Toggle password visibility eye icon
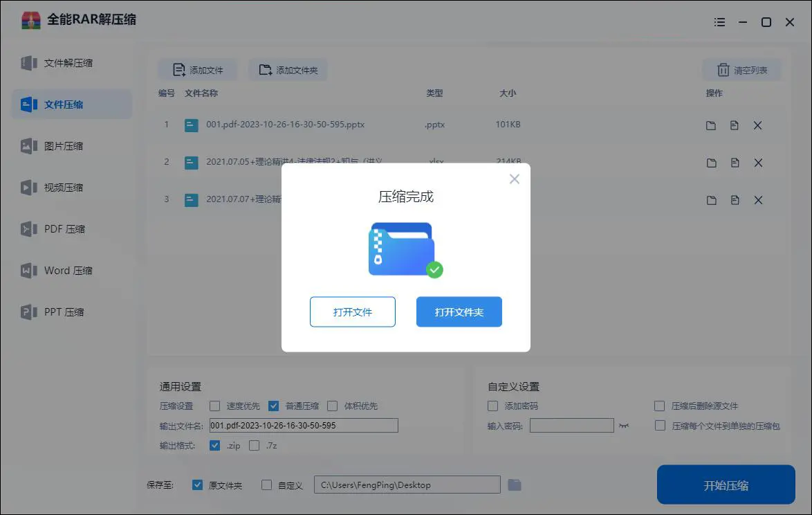This screenshot has height=515, width=812. point(623,426)
